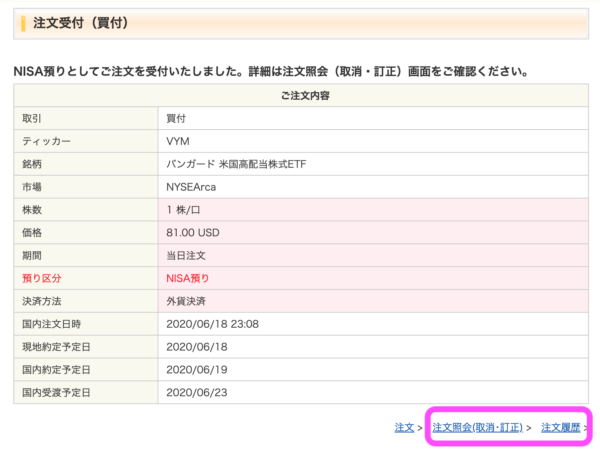Image resolution: width=600 pixels, height=449 pixels.
Task: Click the red 預り区分 label
Action: point(41,278)
